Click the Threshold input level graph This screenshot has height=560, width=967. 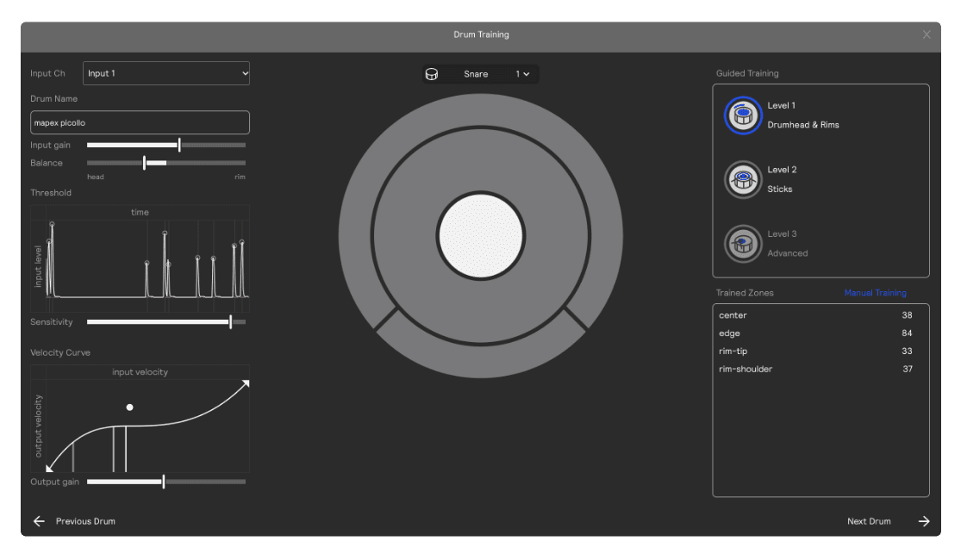[x=140, y=258]
